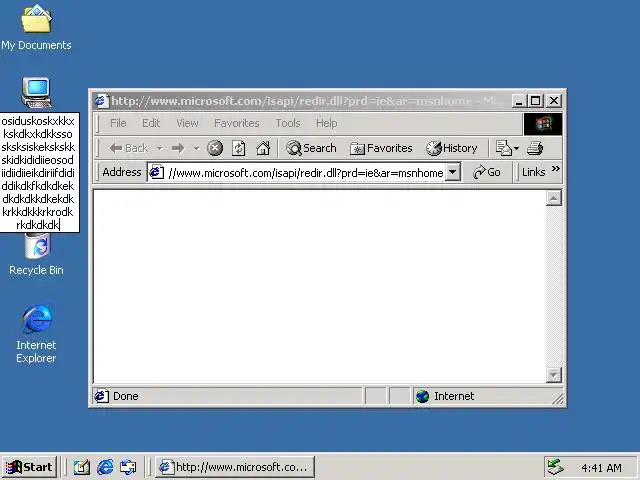Expand the Address bar dropdown list
Image resolution: width=640 pixels, height=480 pixels.
453,172
